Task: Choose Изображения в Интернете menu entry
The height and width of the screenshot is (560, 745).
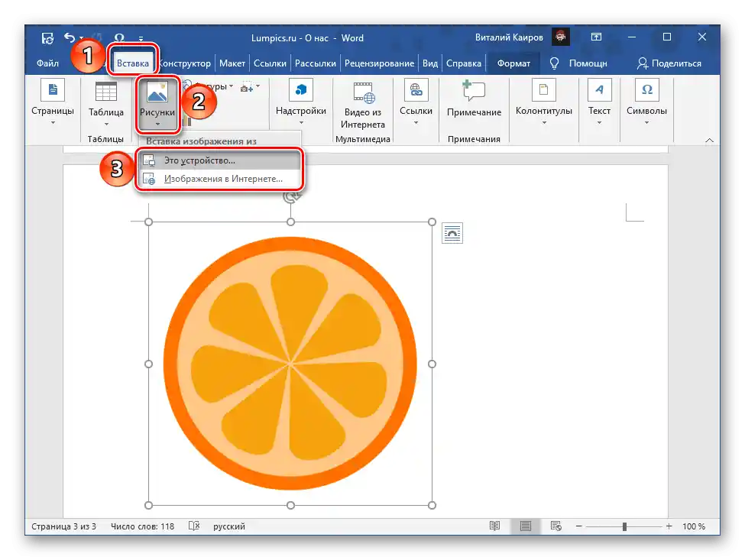Action: (219, 179)
